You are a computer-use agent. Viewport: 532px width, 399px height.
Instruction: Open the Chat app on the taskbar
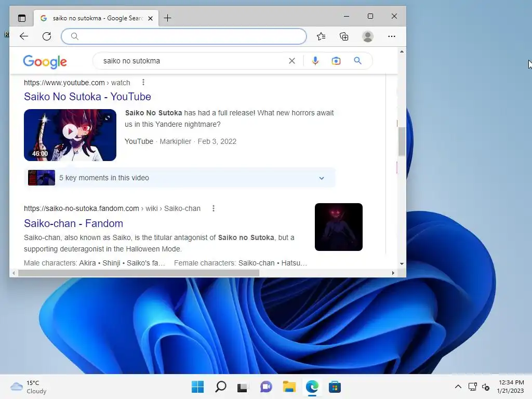266,387
